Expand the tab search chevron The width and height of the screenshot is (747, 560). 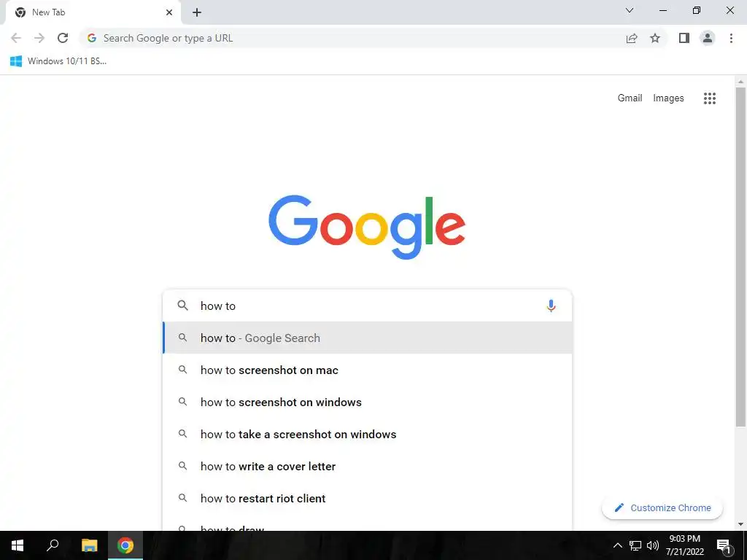coord(630,10)
